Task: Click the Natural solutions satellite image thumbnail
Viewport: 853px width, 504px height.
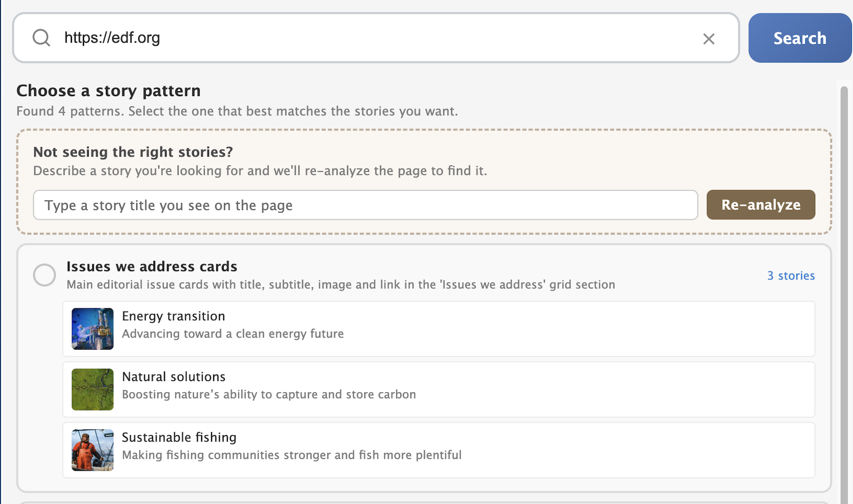Action: coord(92,390)
